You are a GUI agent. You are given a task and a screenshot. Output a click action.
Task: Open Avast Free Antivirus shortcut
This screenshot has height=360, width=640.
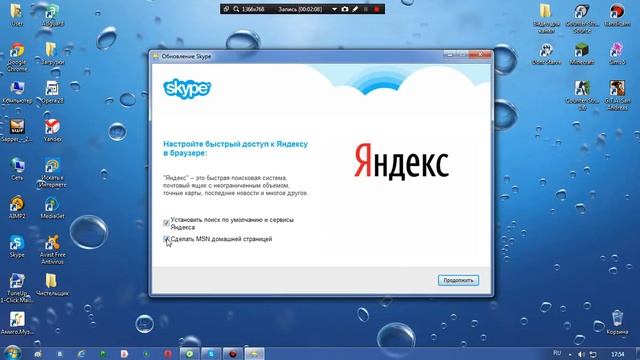52,249
